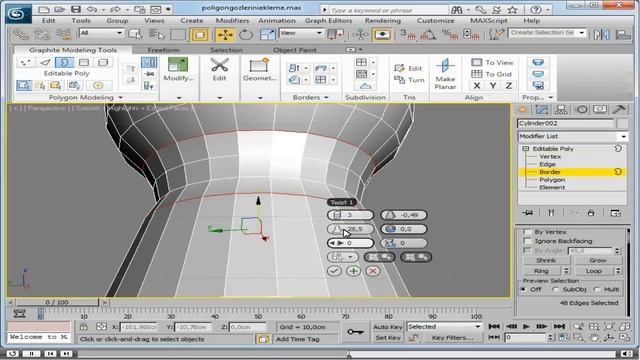Open the Rendering menu
Viewport: 640px width, 360px height.
382,20
